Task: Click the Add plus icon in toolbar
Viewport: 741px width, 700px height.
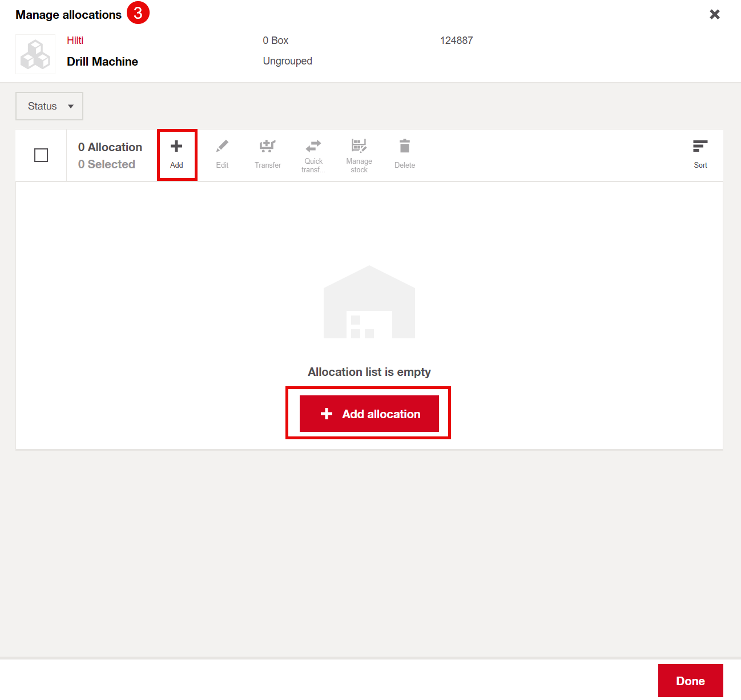Action: coord(176,147)
